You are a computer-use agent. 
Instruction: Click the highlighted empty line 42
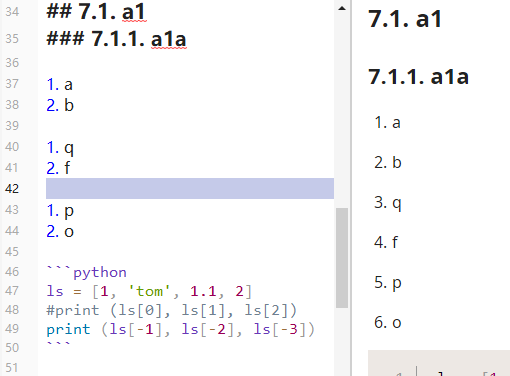pos(190,189)
